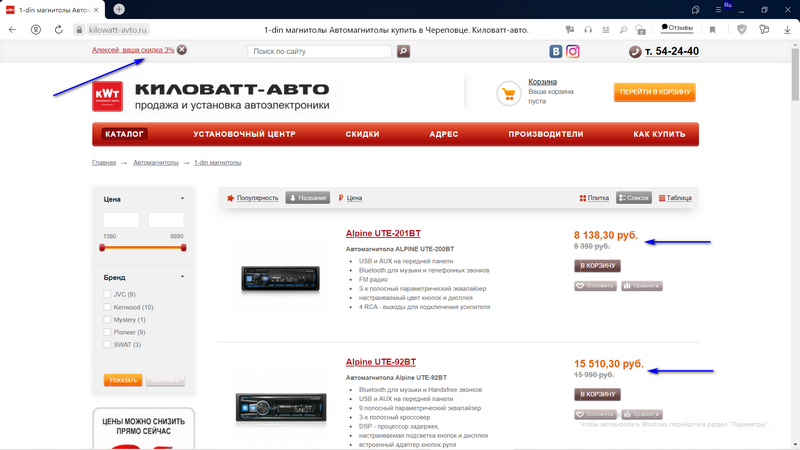Click the magnifier page search icon
Viewport: 800px width, 450px height.
click(623, 30)
